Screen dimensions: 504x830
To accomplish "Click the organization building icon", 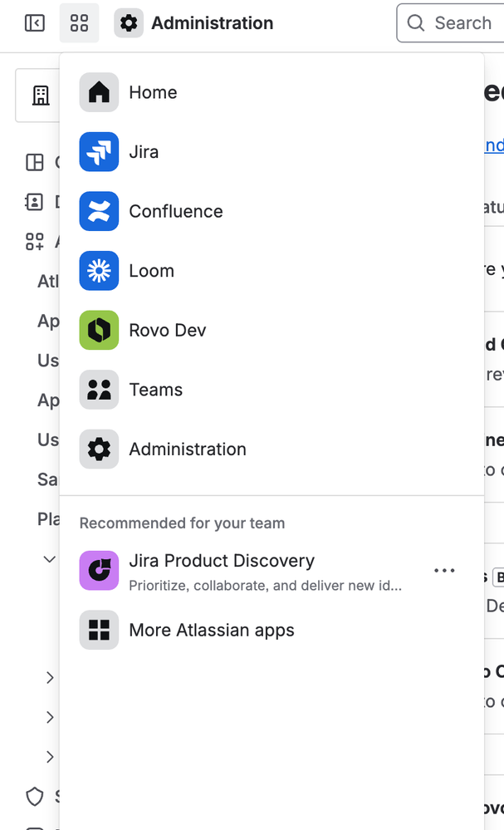I will click(41, 96).
